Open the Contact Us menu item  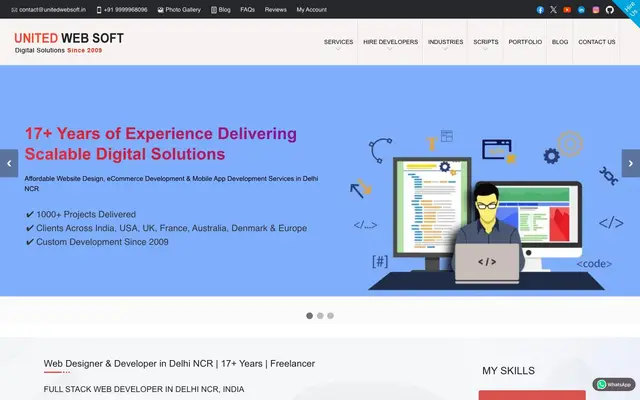[597, 42]
